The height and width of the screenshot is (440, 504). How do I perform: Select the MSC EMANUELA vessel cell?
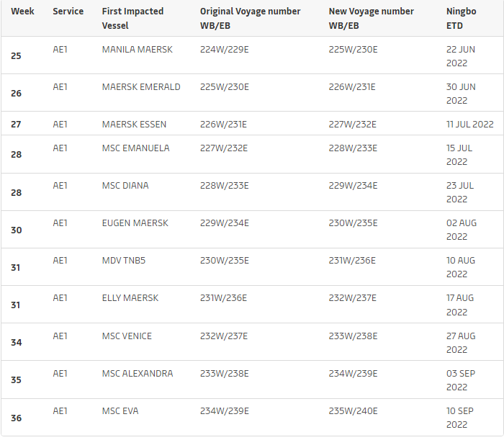click(x=135, y=148)
